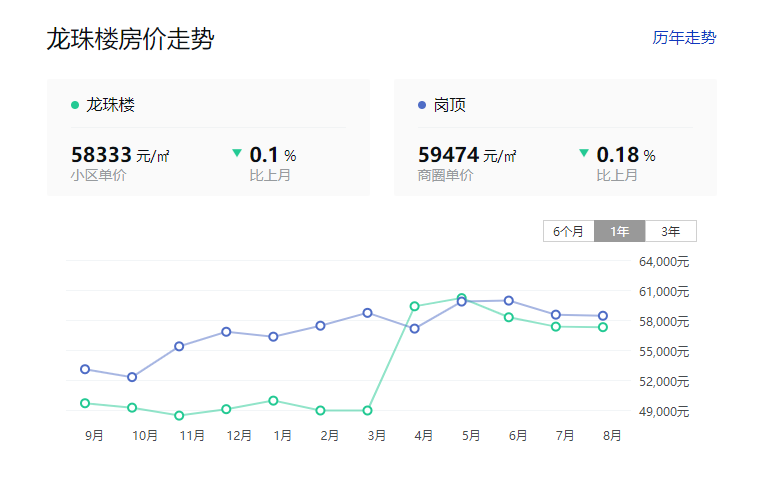Select the 1年 range tab
Image resolution: width=775 pixels, height=488 pixels.
click(619, 231)
